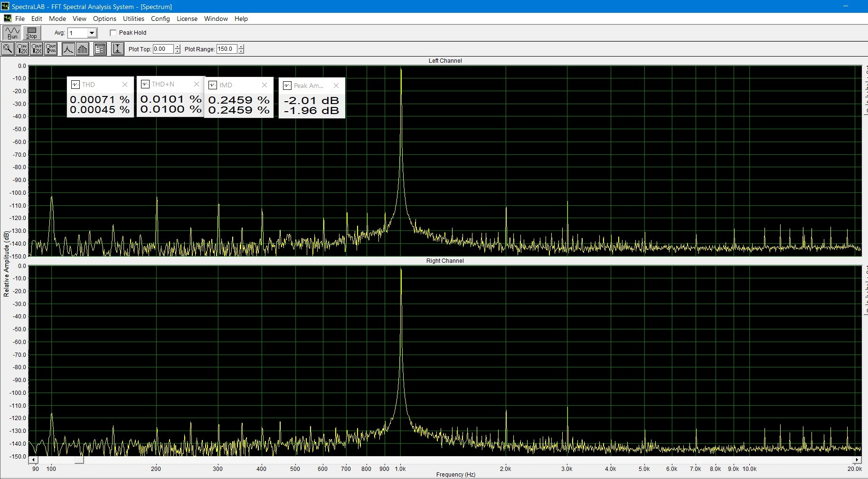Select the line graph plot style icon
This screenshot has width=868, height=479.
68,49
